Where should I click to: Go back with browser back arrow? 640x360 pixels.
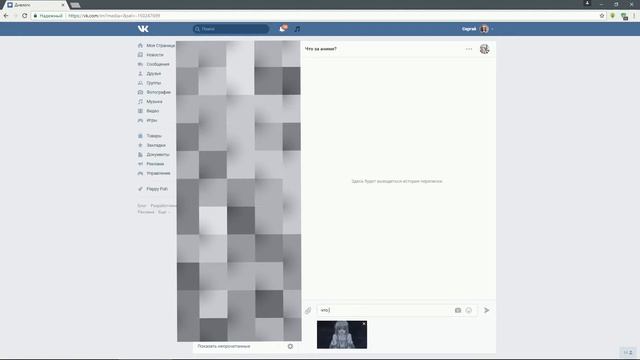tap(6, 16)
